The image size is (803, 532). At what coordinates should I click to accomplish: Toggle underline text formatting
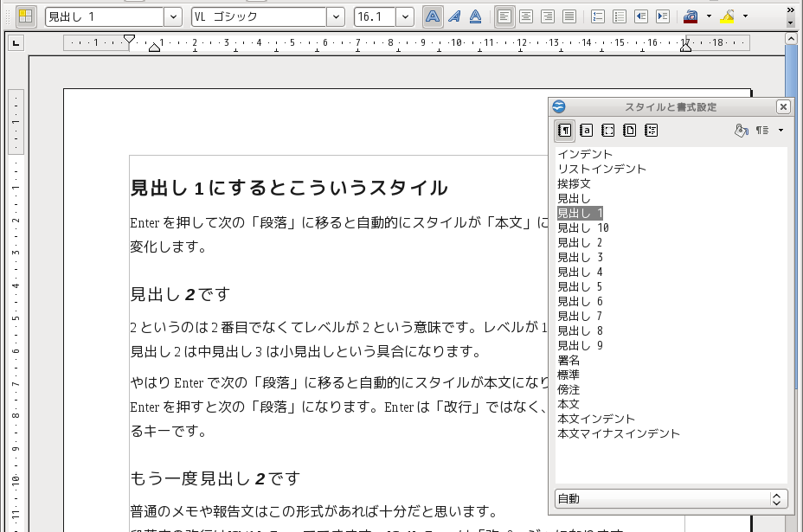[475, 16]
